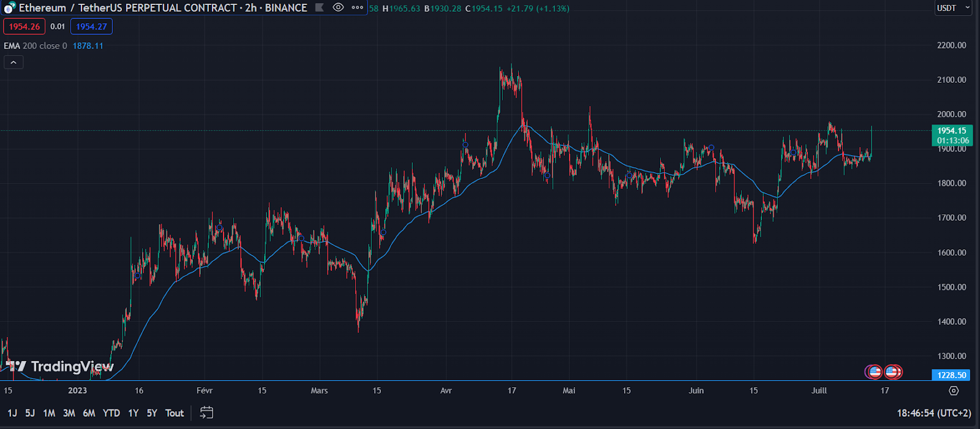Click the 1500.00 price axis label
The height and width of the screenshot is (429, 980).
[x=952, y=287]
